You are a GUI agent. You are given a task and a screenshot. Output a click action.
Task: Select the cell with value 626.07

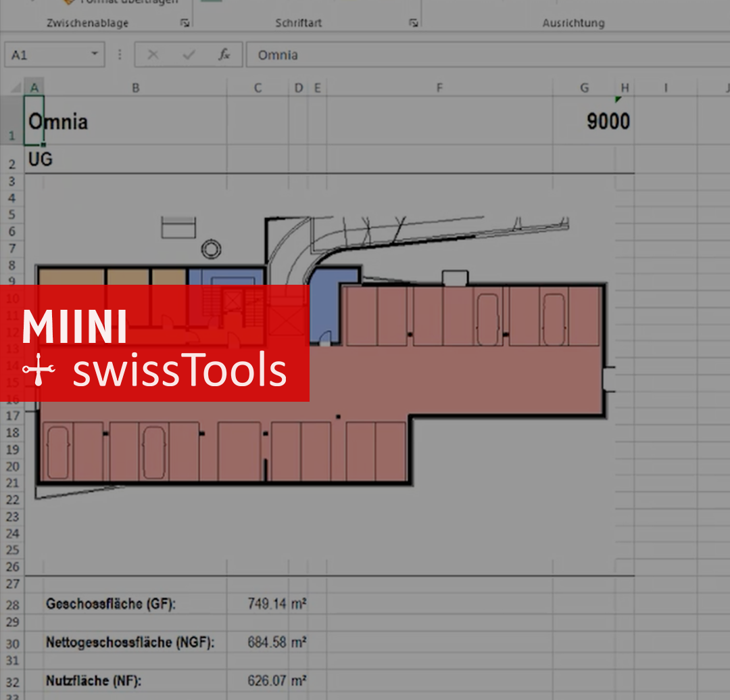click(258, 680)
